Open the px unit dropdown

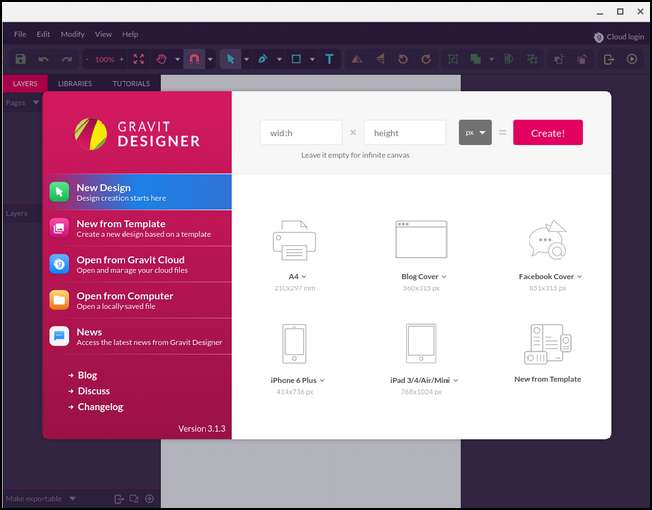coord(475,133)
